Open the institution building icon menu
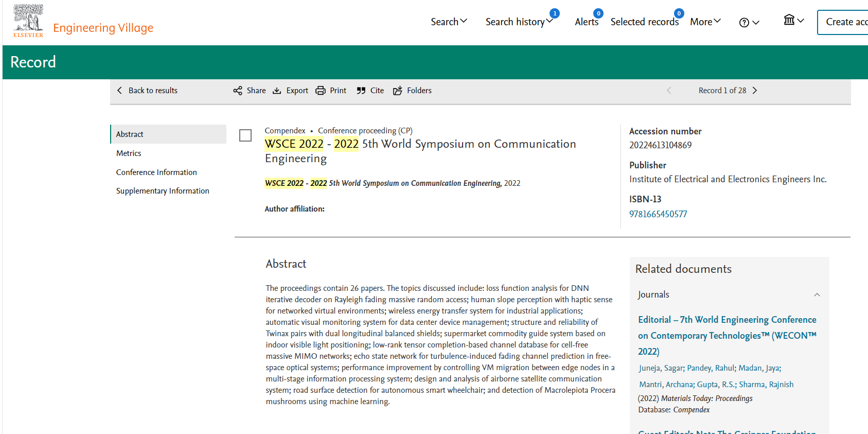The image size is (868, 434). click(x=793, y=20)
